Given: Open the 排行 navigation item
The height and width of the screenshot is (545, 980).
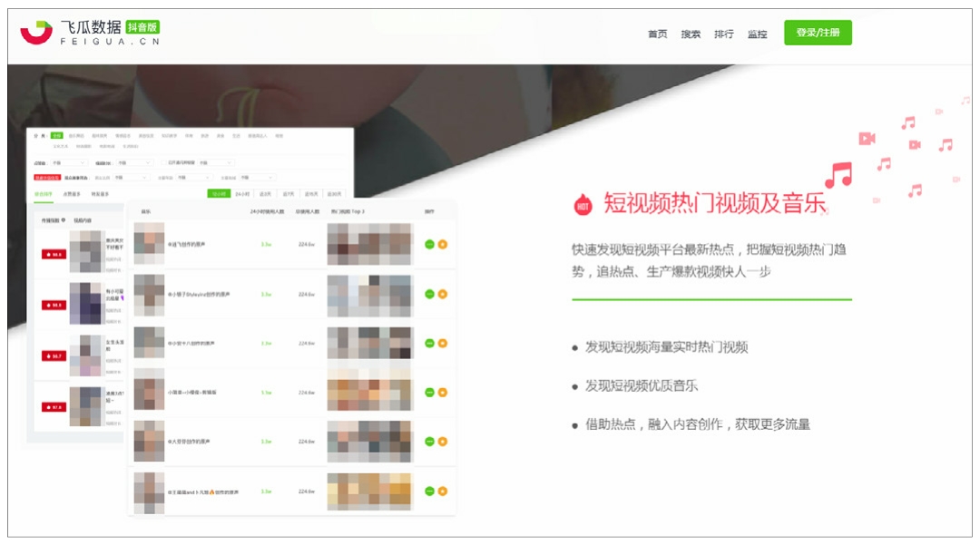Looking at the screenshot, I should (x=724, y=34).
